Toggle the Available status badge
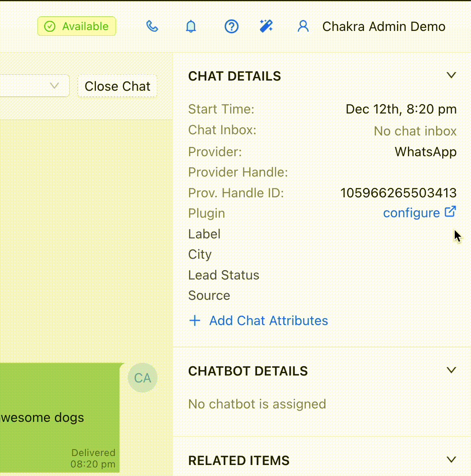The height and width of the screenshot is (476, 471). [x=77, y=26]
